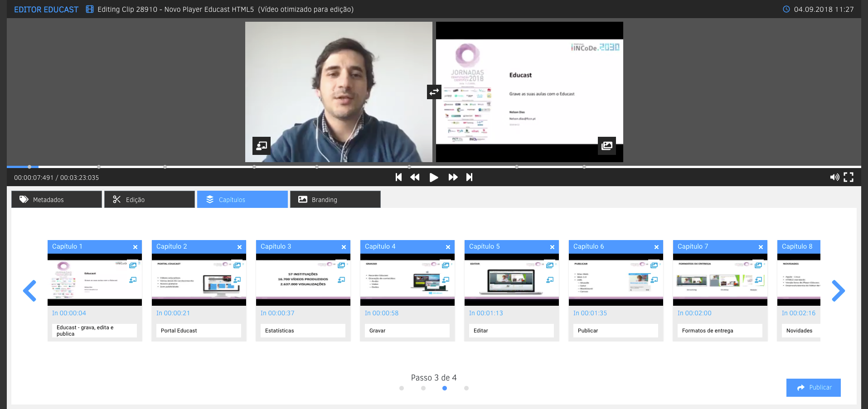Jump to chapter time In 00:00:04

(x=69, y=313)
